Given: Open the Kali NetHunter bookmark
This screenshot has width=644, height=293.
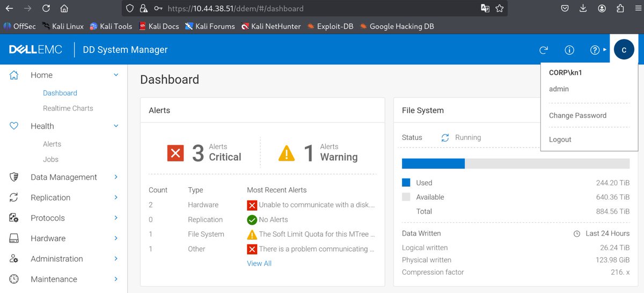Looking at the screenshot, I should tap(271, 26).
